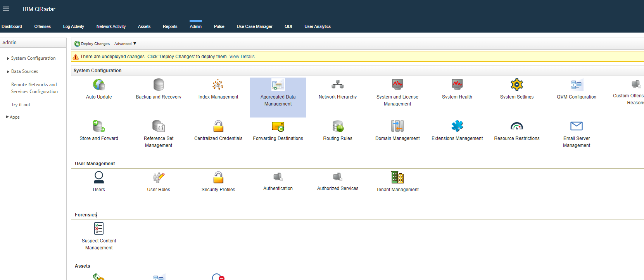Open the Pulse tab
The height and width of the screenshot is (280, 644).
click(219, 26)
